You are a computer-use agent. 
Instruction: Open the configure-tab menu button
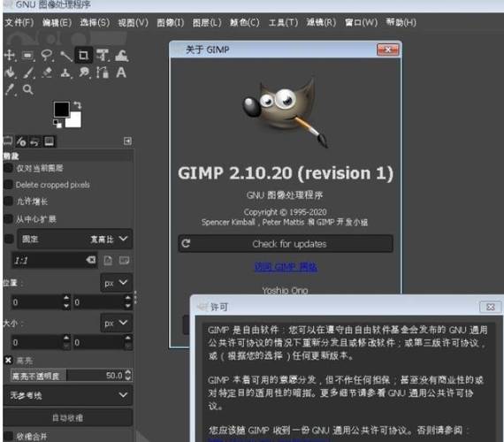coord(127,141)
